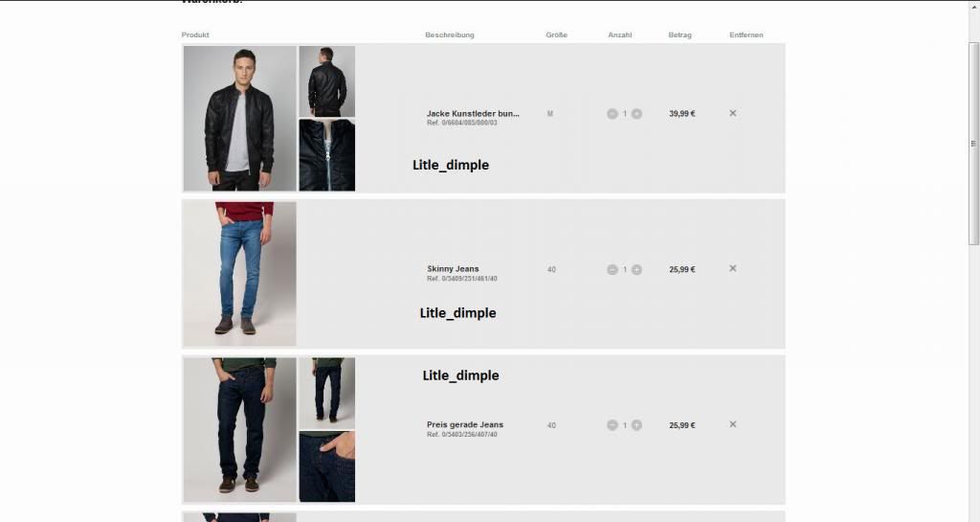The image size is (980, 522).
Task: View zipper close-up thumbnail of jacket
Action: [x=327, y=155]
